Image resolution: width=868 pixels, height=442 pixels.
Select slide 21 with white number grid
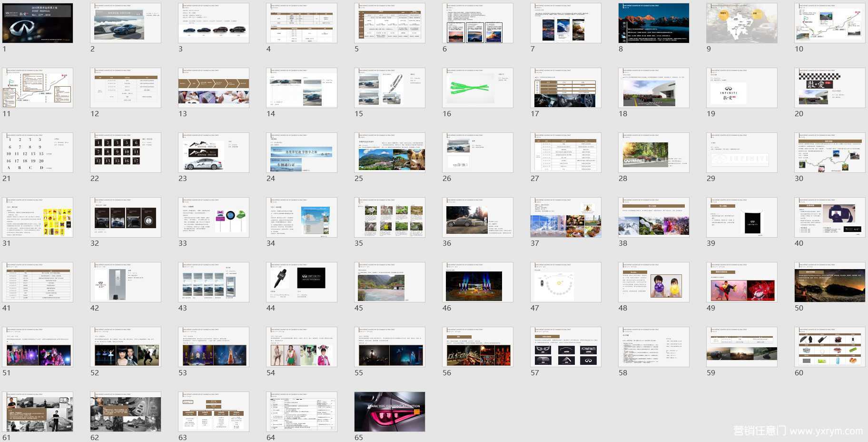pyautogui.click(x=38, y=153)
